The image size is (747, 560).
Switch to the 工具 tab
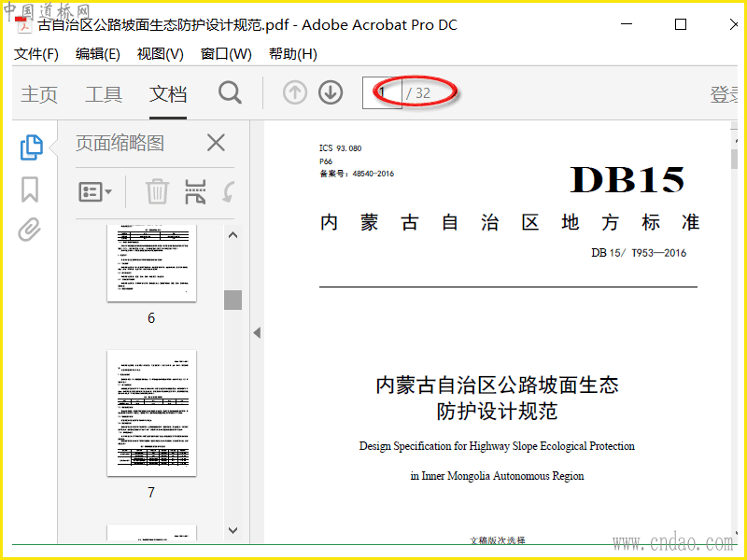pos(104,94)
